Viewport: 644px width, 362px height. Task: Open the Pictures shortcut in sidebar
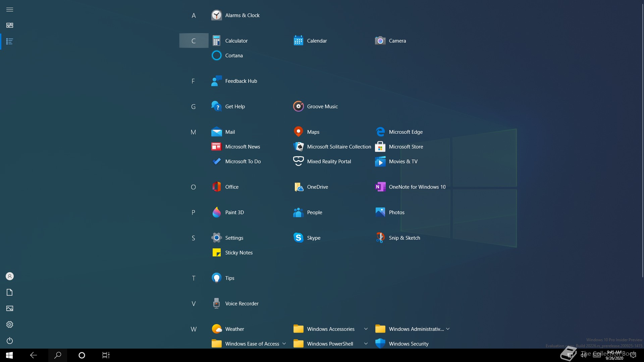point(10,308)
